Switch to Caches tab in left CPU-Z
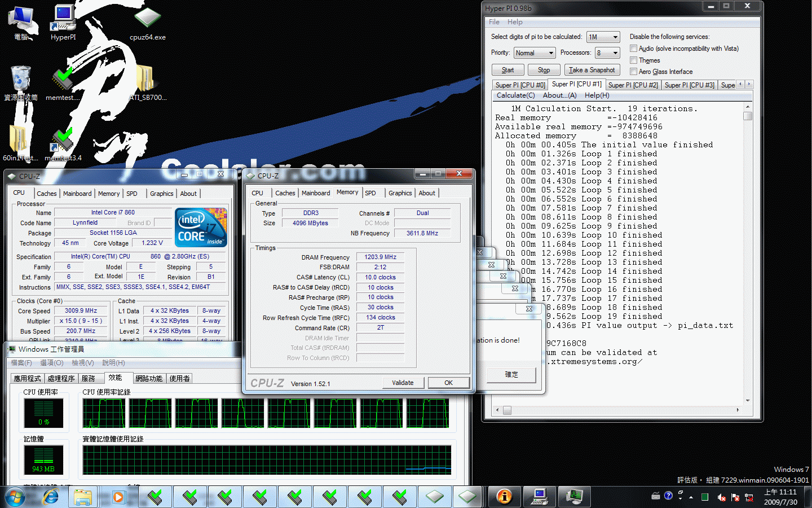 [47, 194]
